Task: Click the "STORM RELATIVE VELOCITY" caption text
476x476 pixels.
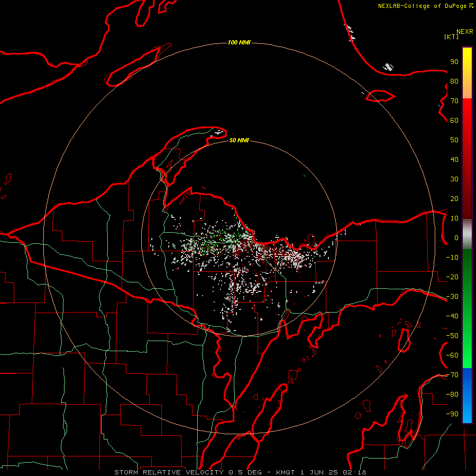Action: [169, 472]
